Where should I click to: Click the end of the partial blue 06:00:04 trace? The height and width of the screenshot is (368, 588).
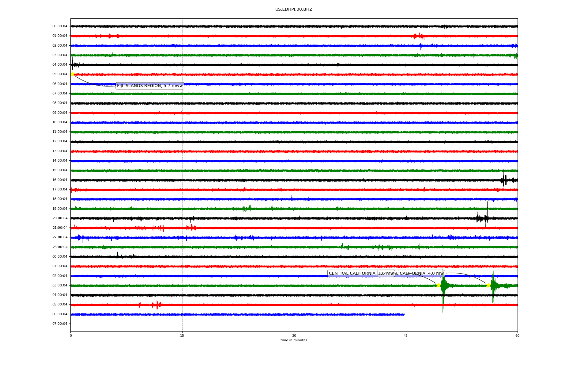coord(404,314)
